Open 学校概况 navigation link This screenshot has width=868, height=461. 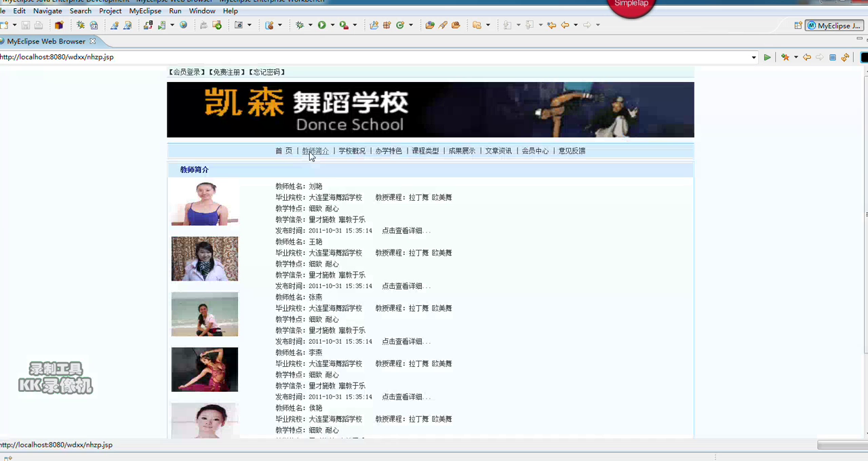coord(352,151)
